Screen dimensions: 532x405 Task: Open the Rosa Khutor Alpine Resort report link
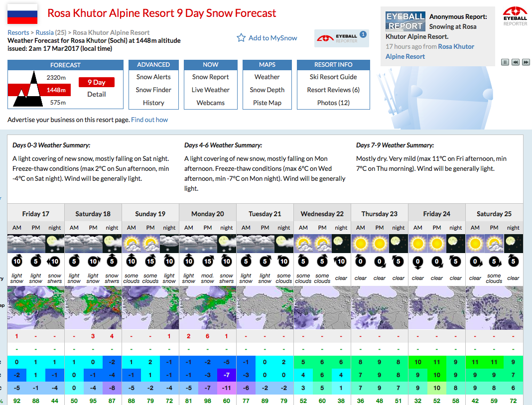(430, 51)
